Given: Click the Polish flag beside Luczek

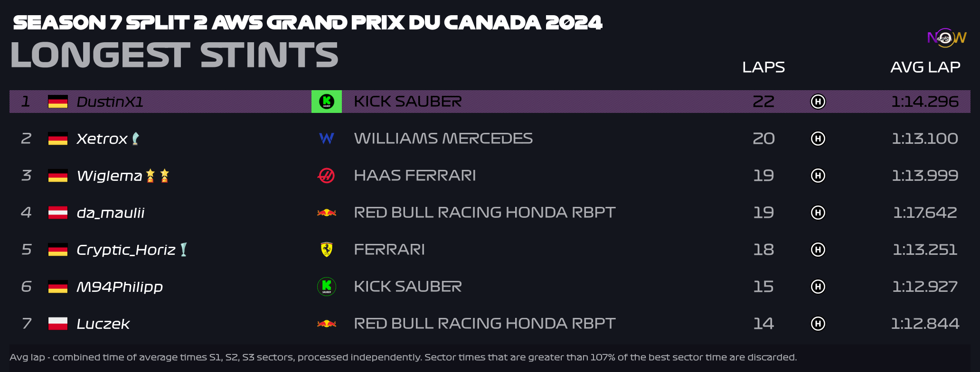Looking at the screenshot, I should point(58,324).
